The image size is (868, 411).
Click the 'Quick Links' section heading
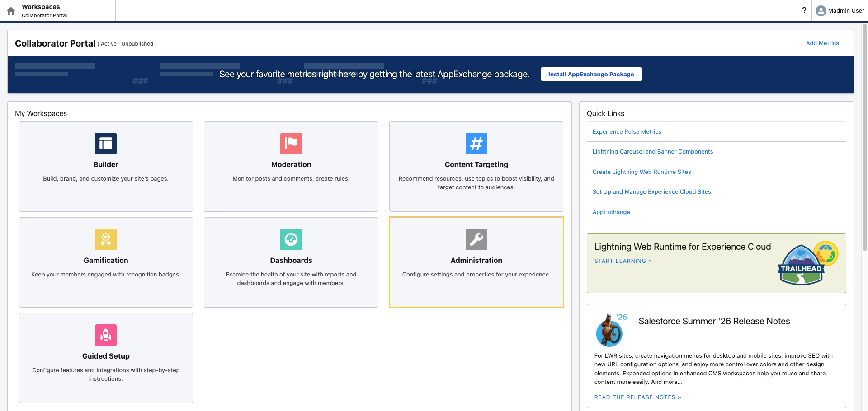point(605,114)
